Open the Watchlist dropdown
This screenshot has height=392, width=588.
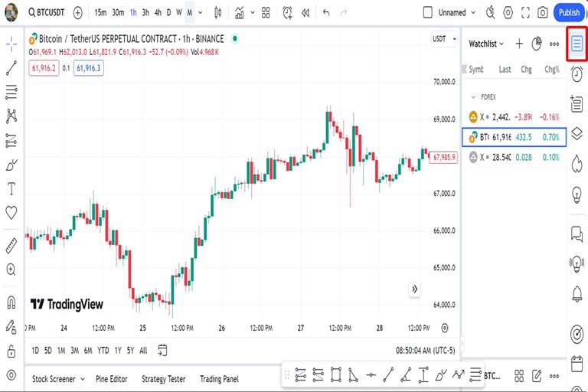pyautogui.click(x=486, y=44)
